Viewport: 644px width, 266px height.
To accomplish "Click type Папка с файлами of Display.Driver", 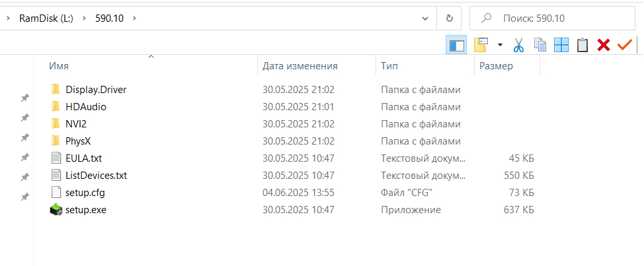I will click(x=421, y=89).
